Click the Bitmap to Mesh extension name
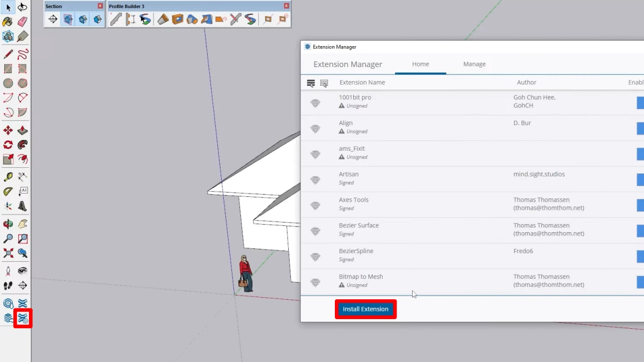The width and height of the screenshot is (644, 362). 361,277
